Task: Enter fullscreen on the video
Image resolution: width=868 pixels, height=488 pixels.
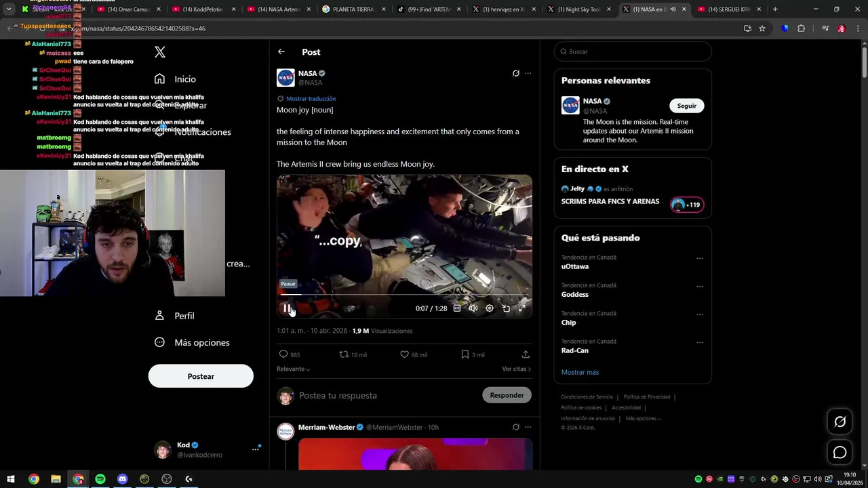Action: click(522, 308)
